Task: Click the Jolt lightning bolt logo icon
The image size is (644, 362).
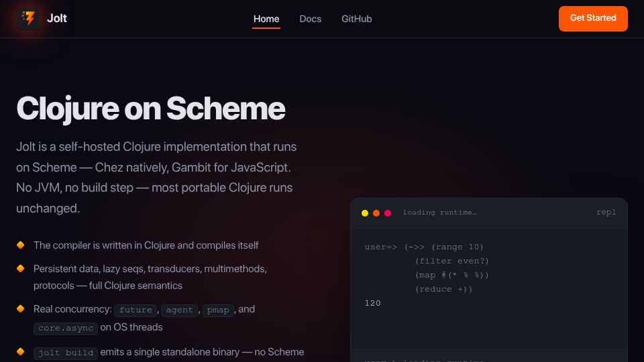Action: 28,19
